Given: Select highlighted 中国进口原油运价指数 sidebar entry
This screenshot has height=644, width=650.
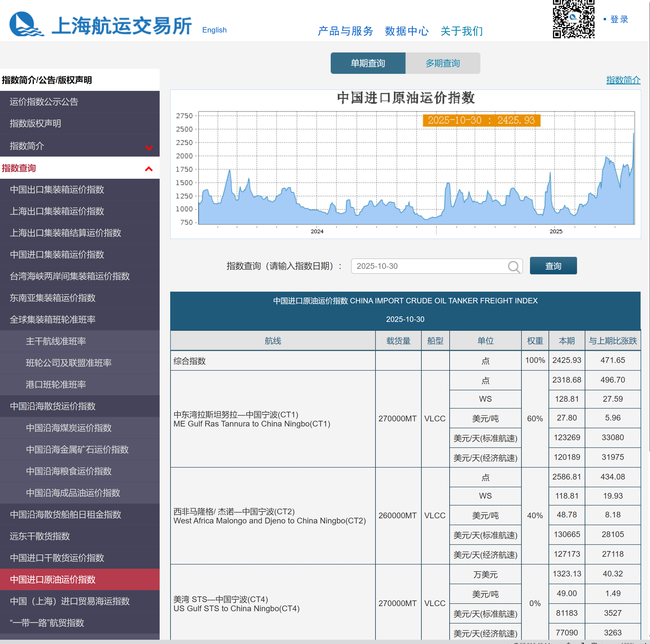Looking at the screenshot, I should (x=53, y=579).
